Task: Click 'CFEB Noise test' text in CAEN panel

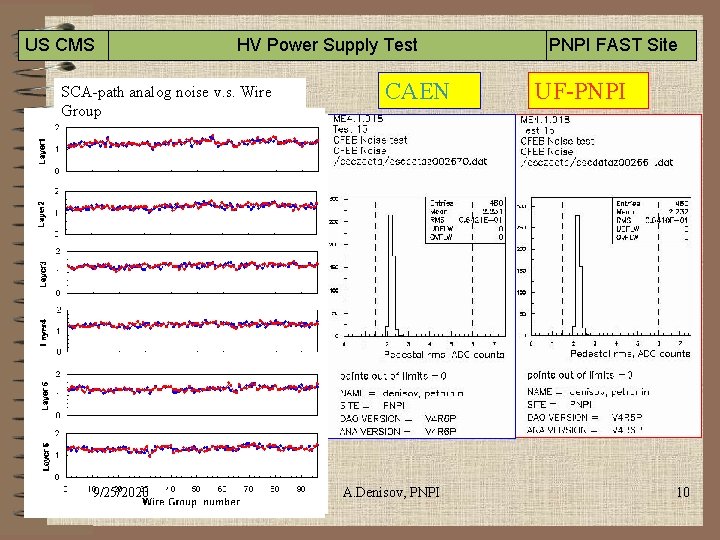Action: point(370,140)
